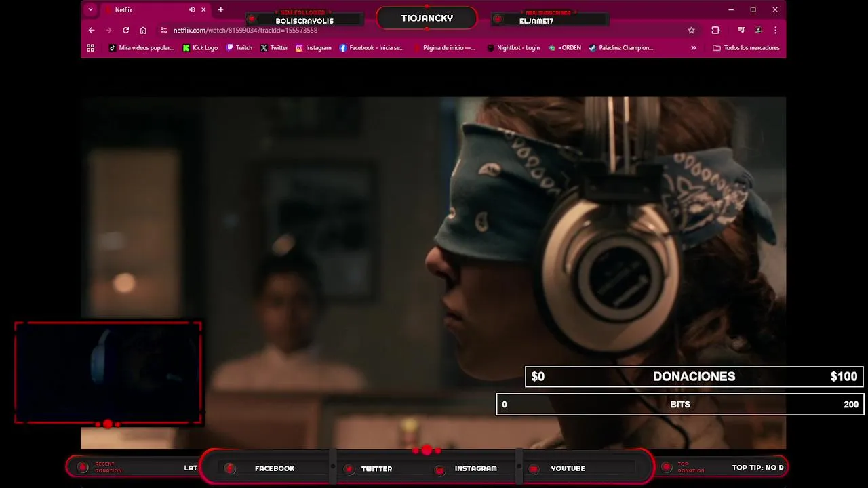Mute the Netflix tab audio icon
Screen dimensions: 868x488
(x=192, y=9)
